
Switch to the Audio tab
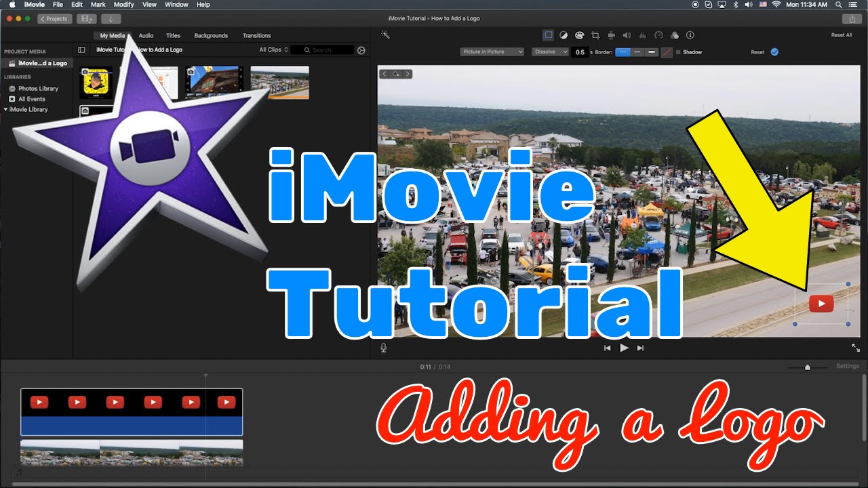click(x=146, y=36)
